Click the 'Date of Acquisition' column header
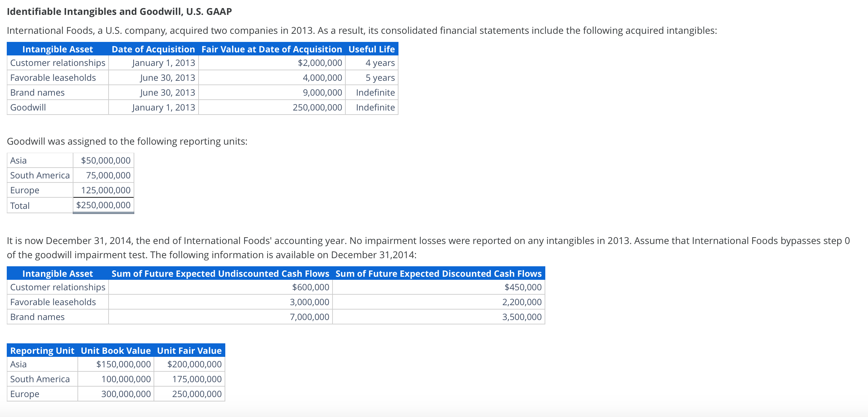The height and width of the screenshot is (417, 868). [x=153, y=49]
